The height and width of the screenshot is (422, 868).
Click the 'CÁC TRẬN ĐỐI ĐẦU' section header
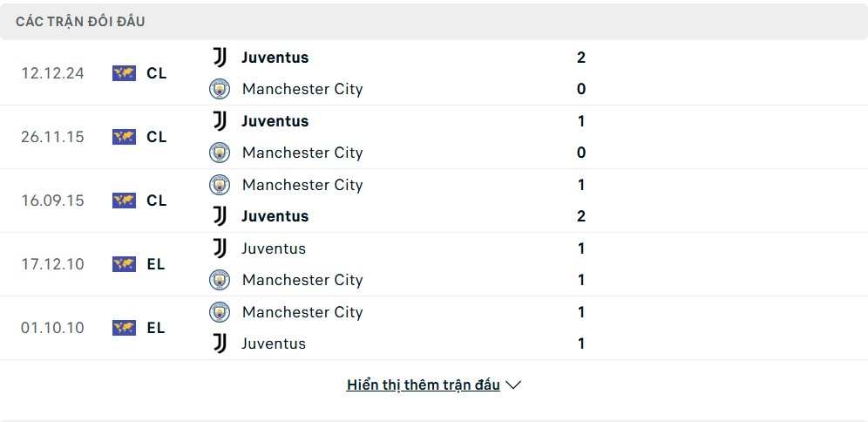[x=80, y=22]
